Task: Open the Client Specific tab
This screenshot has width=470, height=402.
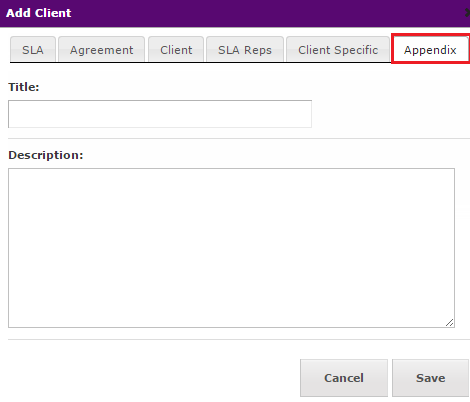Action: (338, 49)
